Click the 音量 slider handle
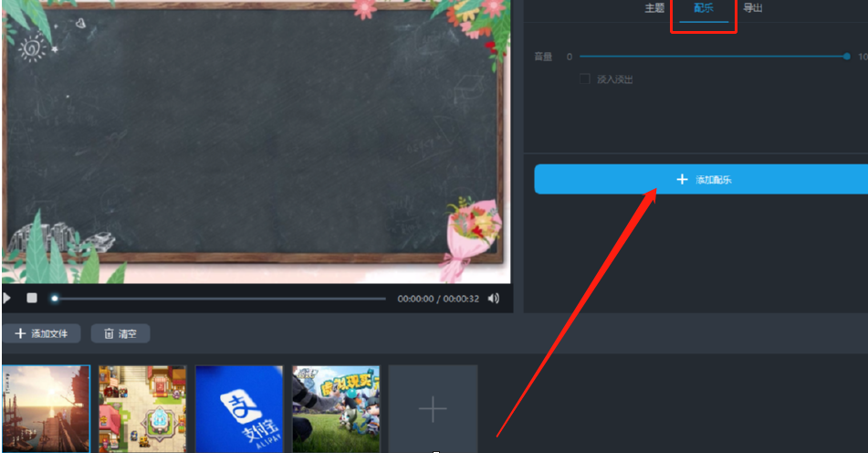The image size is (868, 453). [846, 57]
